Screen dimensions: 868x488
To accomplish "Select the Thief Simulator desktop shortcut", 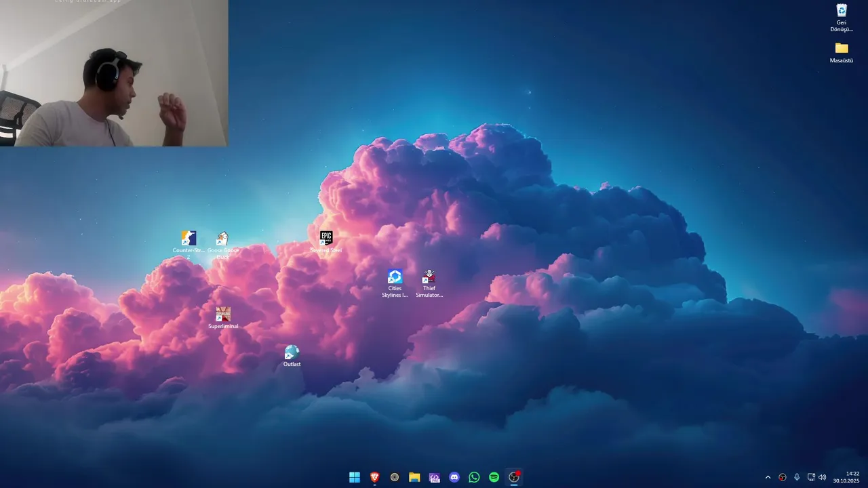I will coord(429,283).
